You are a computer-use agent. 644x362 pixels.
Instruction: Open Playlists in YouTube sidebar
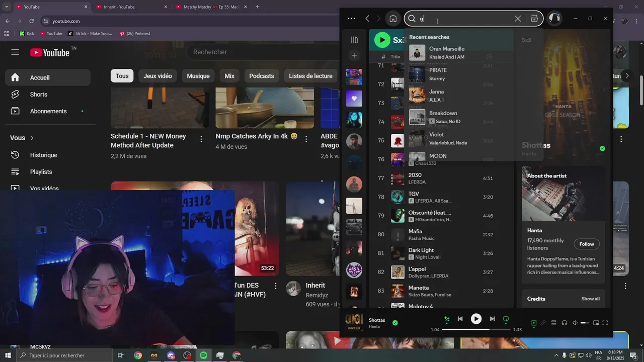[x=48, y=172]
